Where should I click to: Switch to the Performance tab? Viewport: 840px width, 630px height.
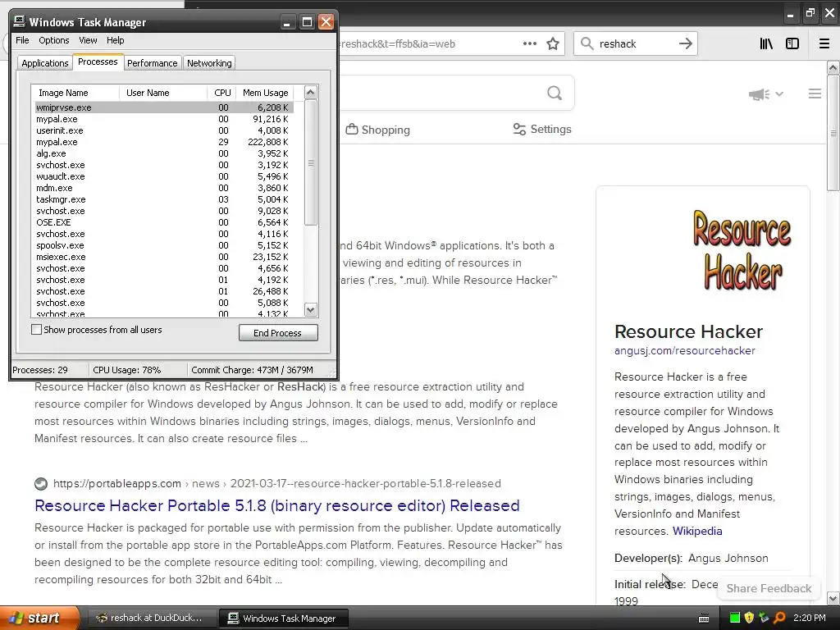(x=152, y=63)
